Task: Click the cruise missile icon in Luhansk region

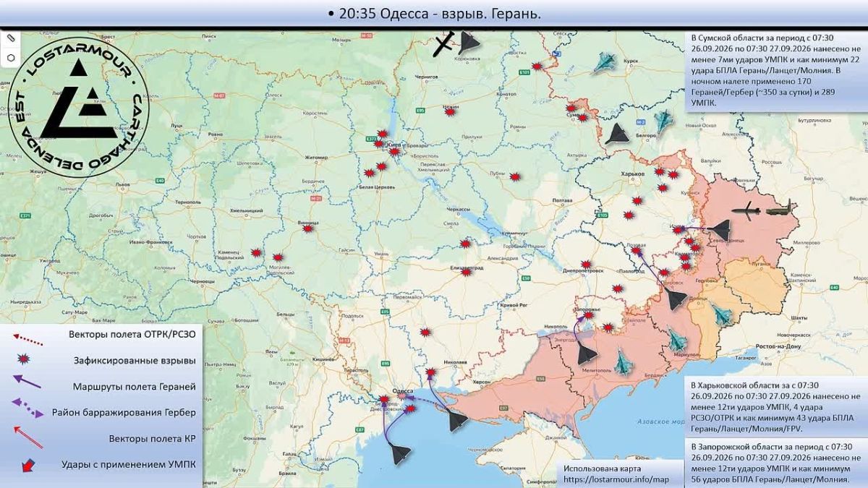Action: tap(748, 210)
